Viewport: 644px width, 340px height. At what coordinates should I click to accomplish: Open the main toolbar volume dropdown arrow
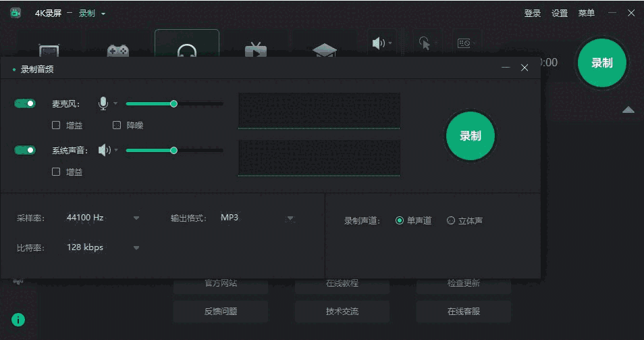[390, 43]
